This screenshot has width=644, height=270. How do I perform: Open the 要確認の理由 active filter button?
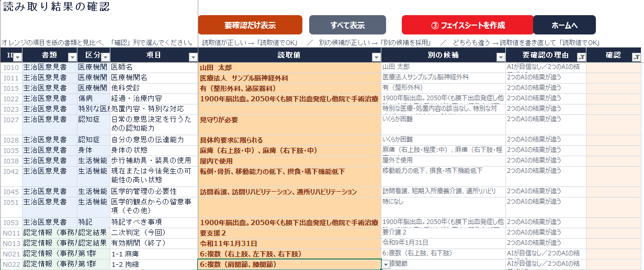(x=581, y=56)
